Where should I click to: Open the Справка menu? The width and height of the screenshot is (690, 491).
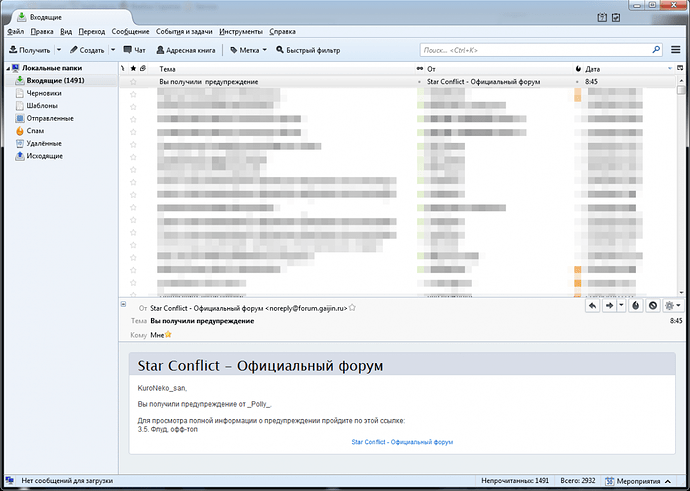click(x=282, y=32)
